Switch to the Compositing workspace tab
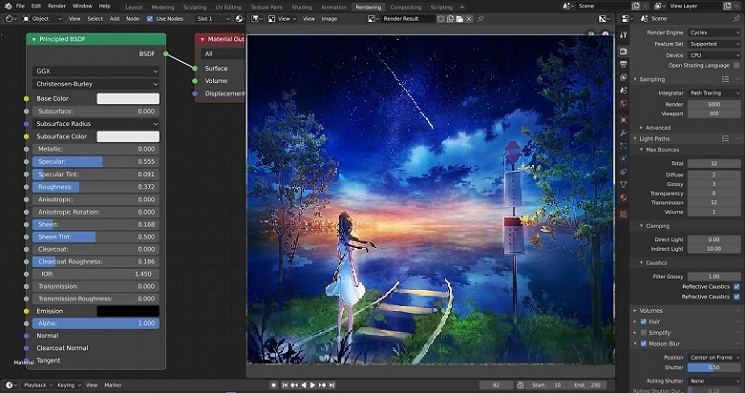 [x=405, y=7]
